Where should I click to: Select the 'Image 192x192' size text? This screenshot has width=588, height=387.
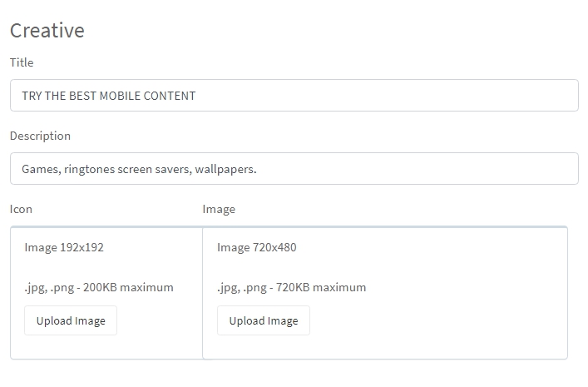tap(64, 248)
